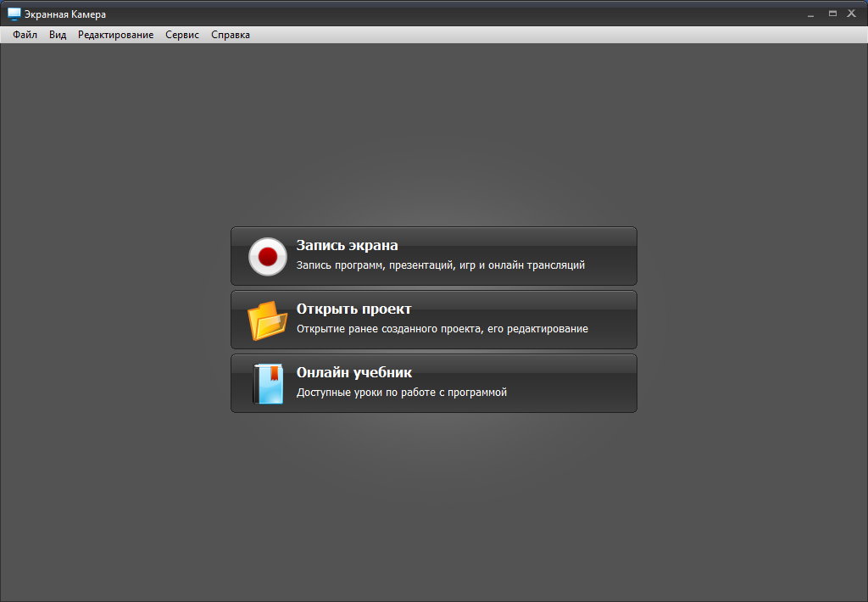Screen dimensions: 868x602
Task: Open the Справка menu
Action: pyautogui.click(x=231, y=35)
